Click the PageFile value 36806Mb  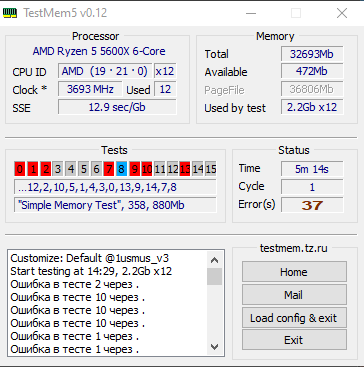tap(312, 89)
